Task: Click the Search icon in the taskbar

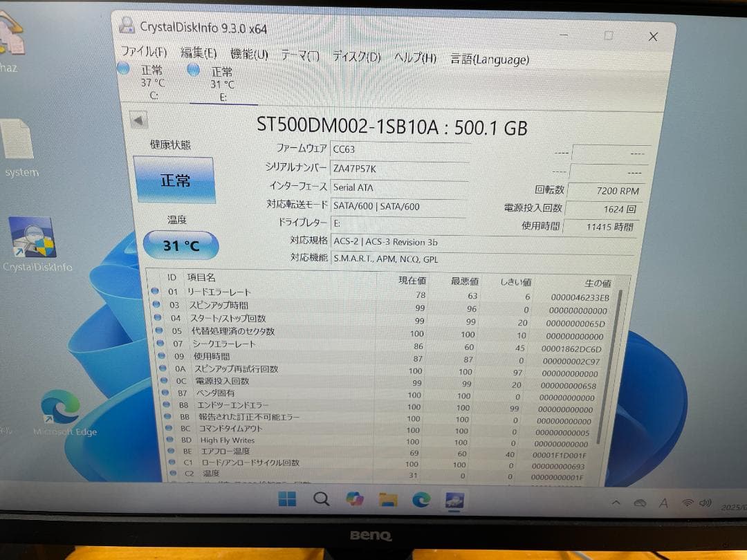Action: [321, 498]
